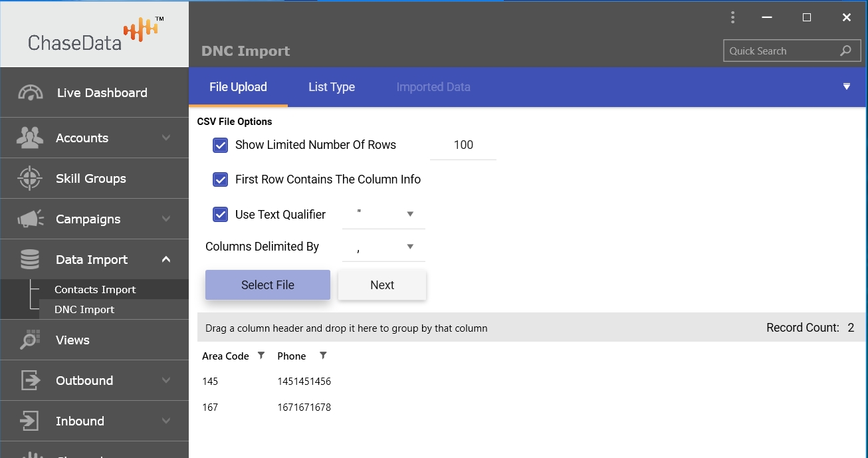868x458 pixels.
Task: Click the Live Dashboard gauge icon
Action: click(x=31, y=93)
